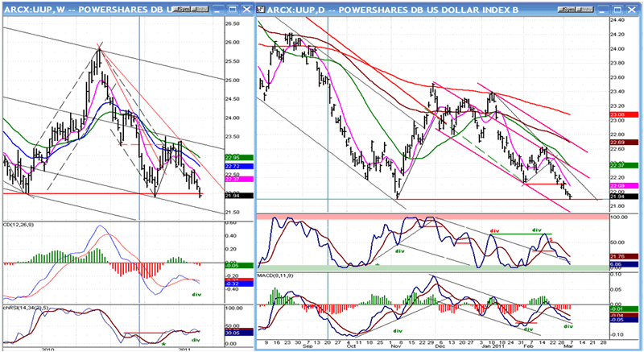Click the blue 22.72 price label in the weekly chart

pos(239,167)
